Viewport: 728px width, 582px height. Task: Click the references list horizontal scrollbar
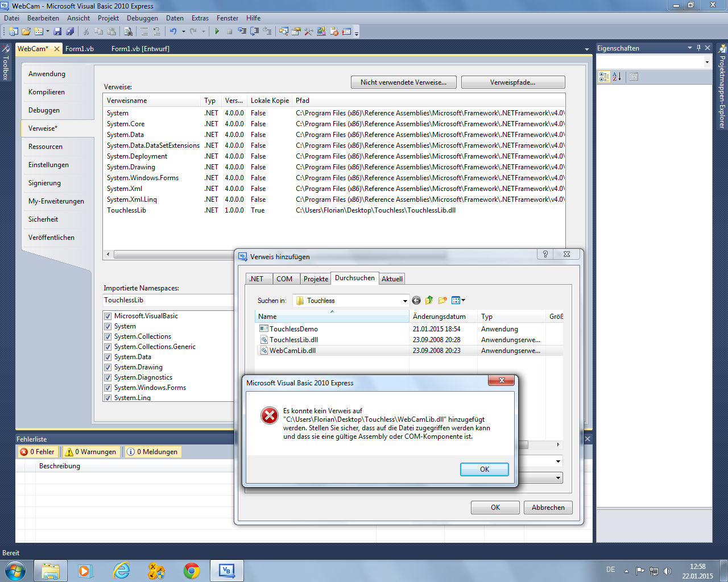[173, 254]
